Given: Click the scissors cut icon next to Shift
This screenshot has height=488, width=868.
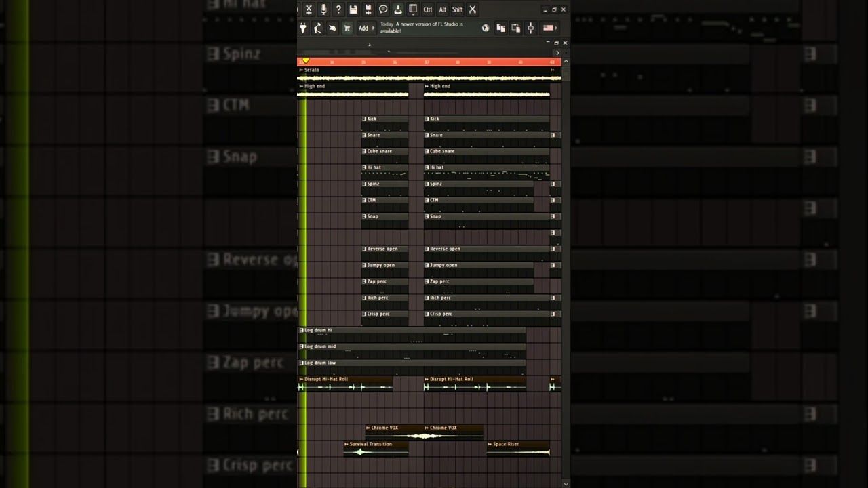Looking at the screenshot, I should [473, 9].
